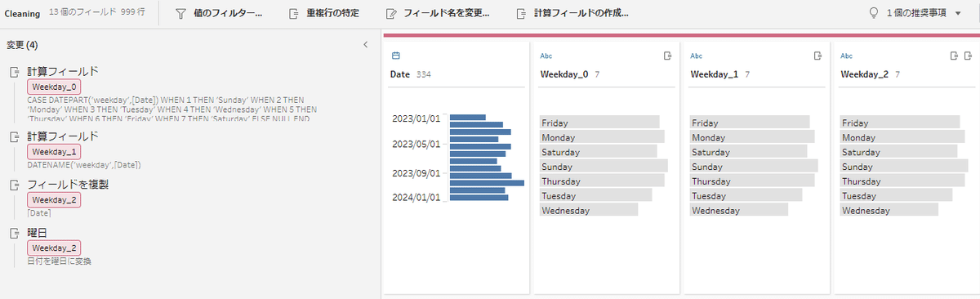Select the Friday value in Weekday_0
This screenshot has height=299, width=980.
[x=599, y=123]
